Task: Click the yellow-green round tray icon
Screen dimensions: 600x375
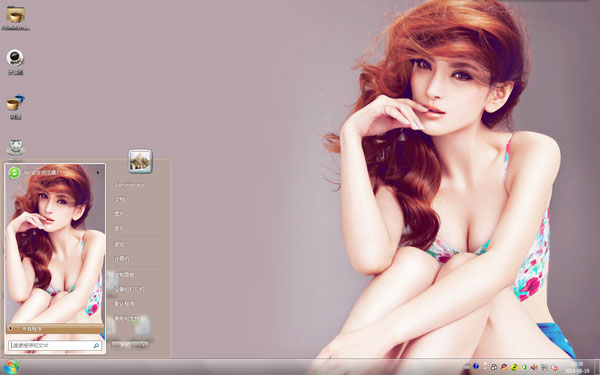Action: [x=514, y=367]
